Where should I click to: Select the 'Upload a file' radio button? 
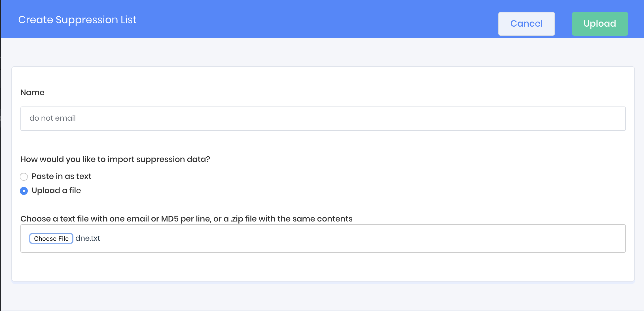click(x=24, y=191)
